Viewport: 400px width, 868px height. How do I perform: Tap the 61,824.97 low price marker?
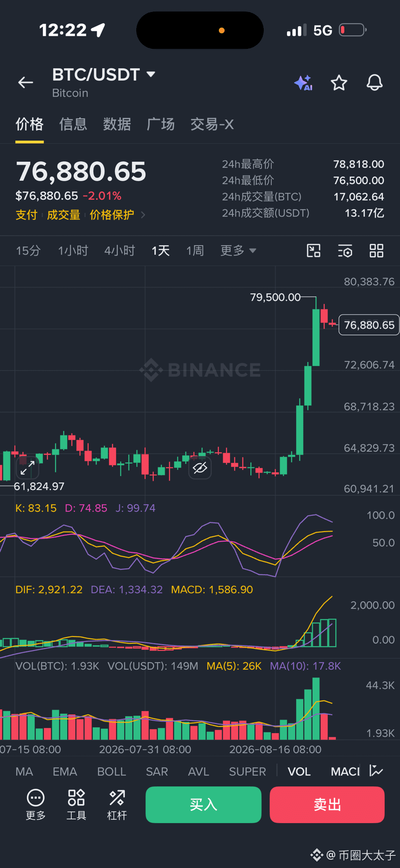[39, 486]
